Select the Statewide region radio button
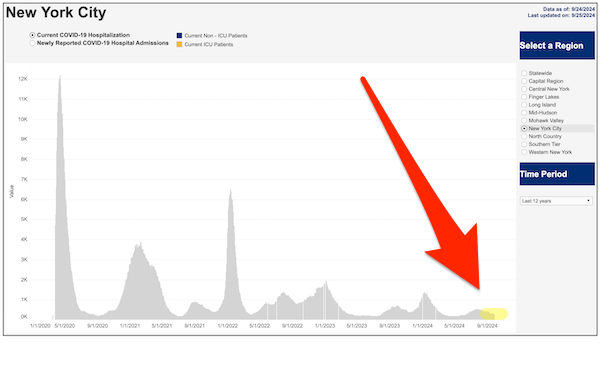 (x=524, y=73)
